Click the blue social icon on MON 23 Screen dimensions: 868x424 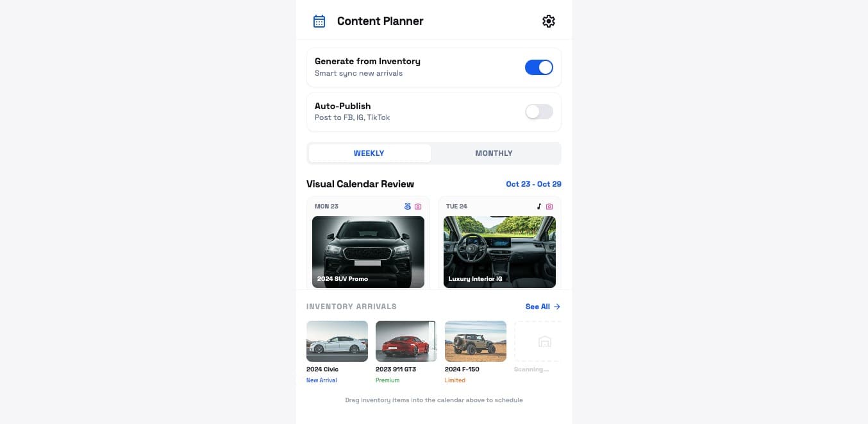(407, 207)
